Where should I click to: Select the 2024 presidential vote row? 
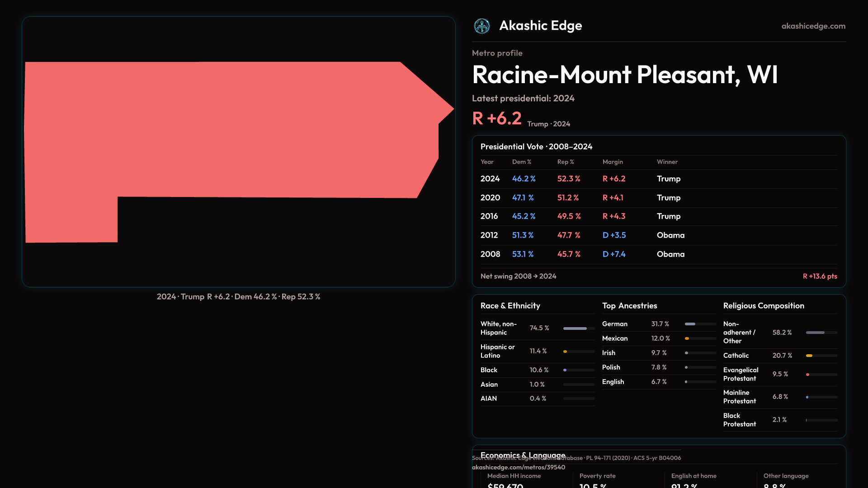pyautogui.click(x=658, y=179)
